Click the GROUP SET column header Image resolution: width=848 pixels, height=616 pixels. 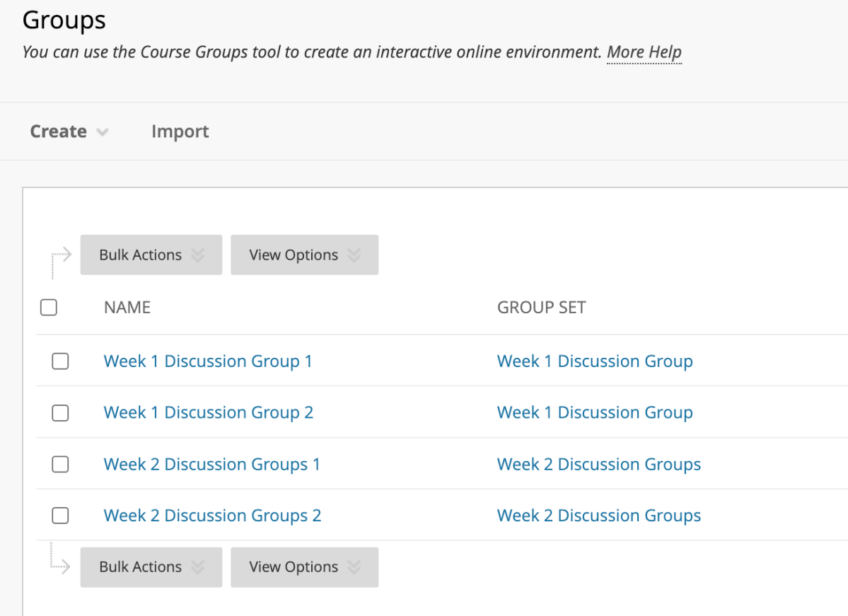[541, 308]
